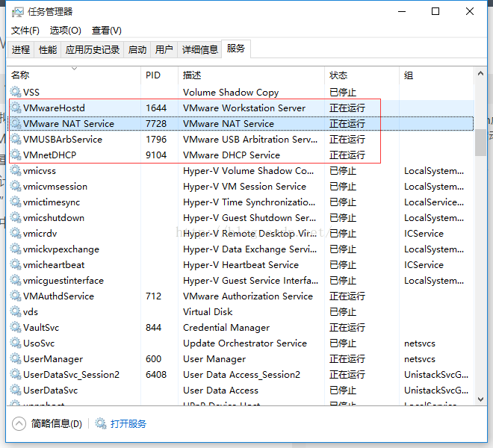Click the Task Manager title bar icon
Screen dimensions: 493x448
coord(17,12)
